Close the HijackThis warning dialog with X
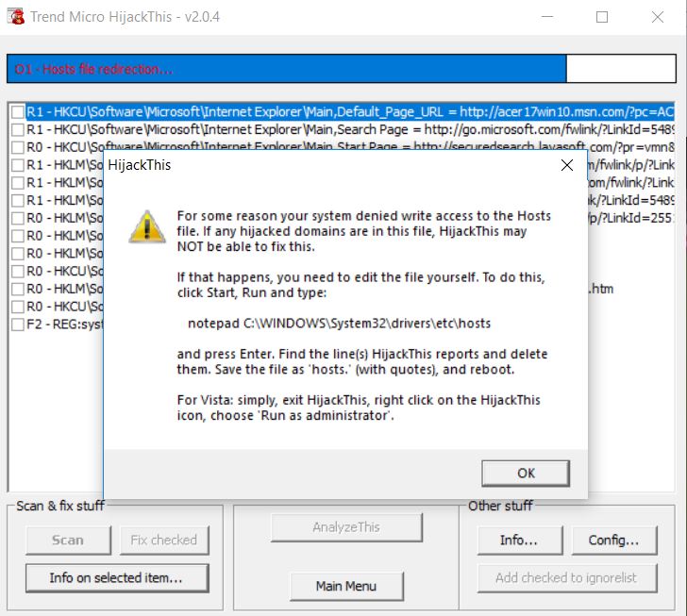 pyautogui.click(x=566, y=165)
